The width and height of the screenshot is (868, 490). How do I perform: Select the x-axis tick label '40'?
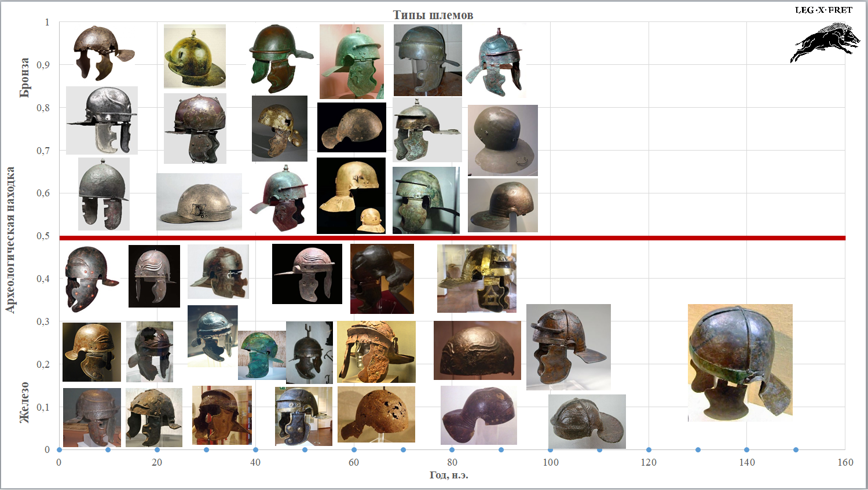pos(255,462)
